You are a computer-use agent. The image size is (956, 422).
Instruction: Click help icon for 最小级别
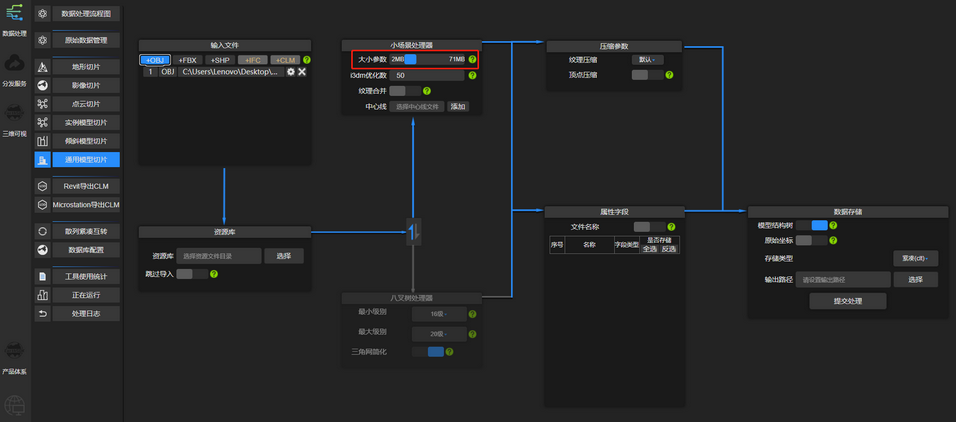click(x=473, y=315)
